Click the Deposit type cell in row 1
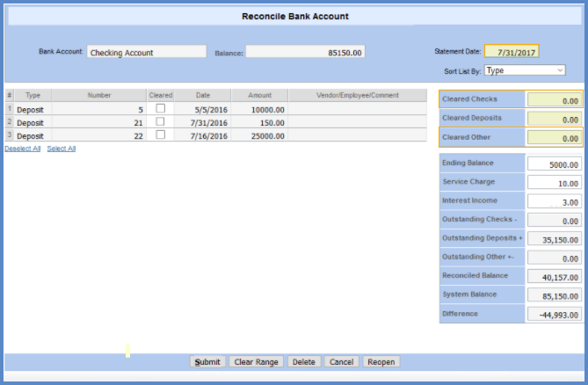The image size is (588, 385). click(x=33, y=110)
